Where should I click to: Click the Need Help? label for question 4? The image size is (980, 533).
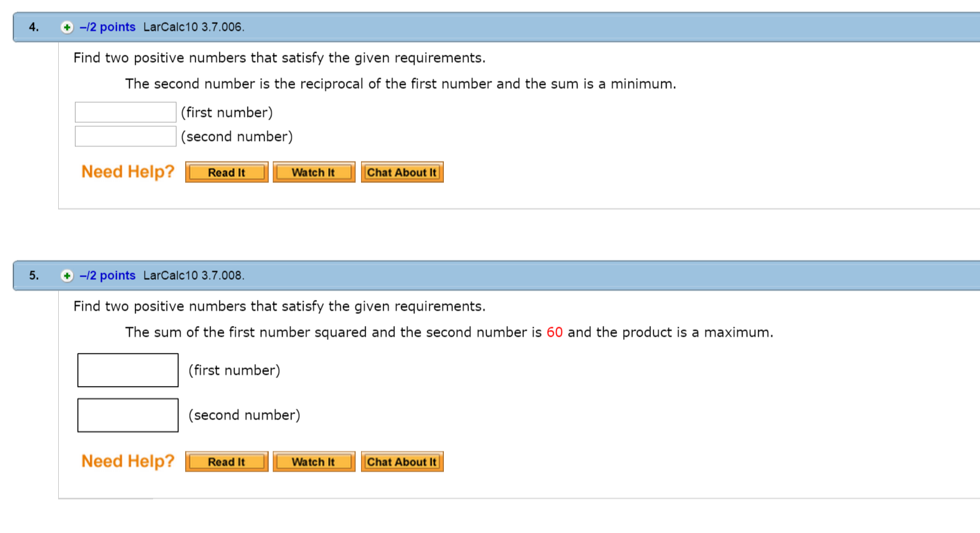[127, 172]
